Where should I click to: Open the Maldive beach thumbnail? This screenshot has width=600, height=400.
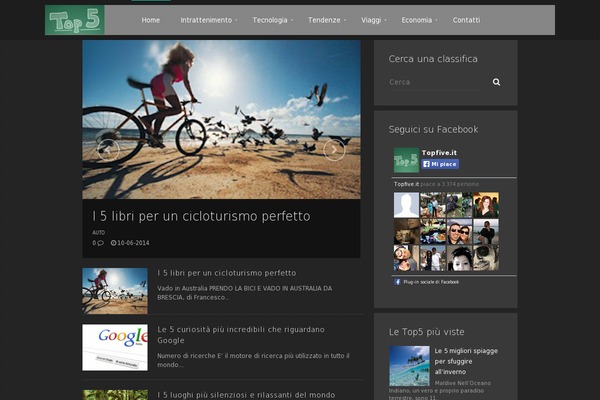pyautogui.click(x=409, y=366)
